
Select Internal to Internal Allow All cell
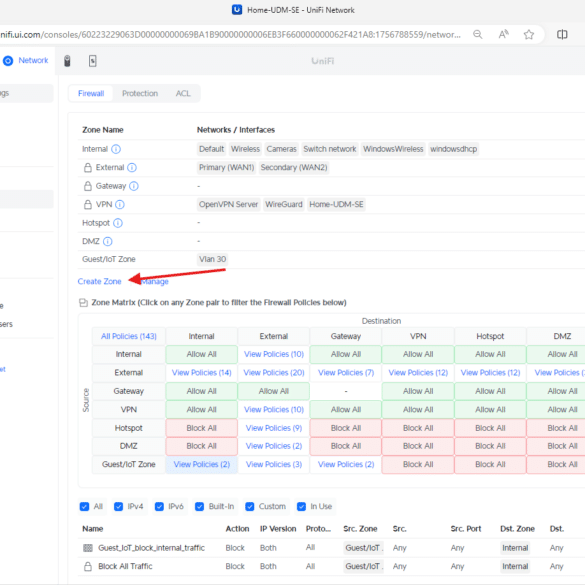click(201, 354)
